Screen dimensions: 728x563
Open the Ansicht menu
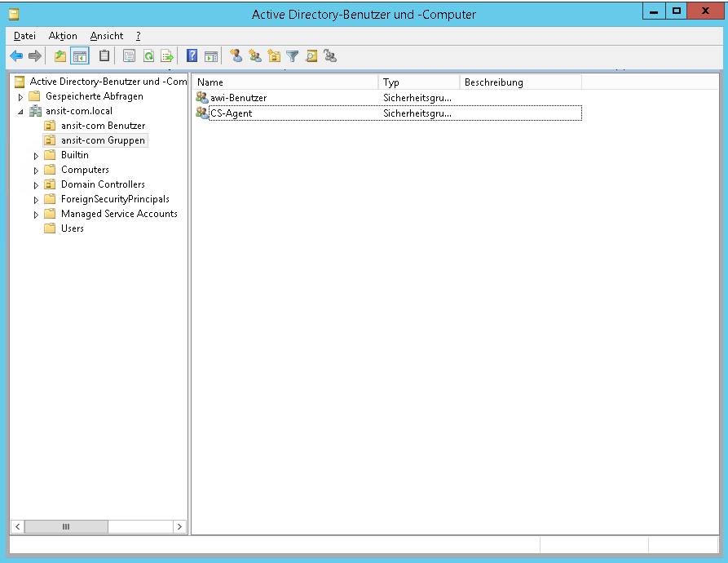point(107,36)
